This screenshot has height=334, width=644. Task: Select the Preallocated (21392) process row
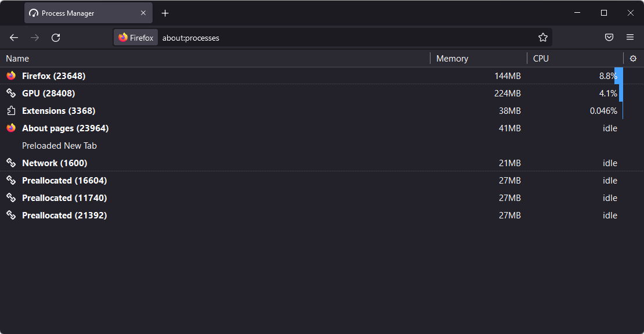[322, 215]
